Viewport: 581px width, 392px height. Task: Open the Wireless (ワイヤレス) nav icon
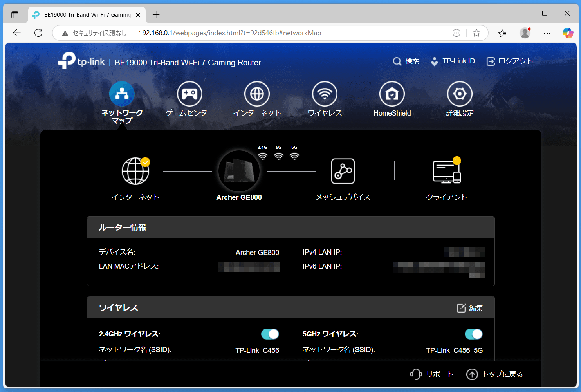(x=325, y=94)
